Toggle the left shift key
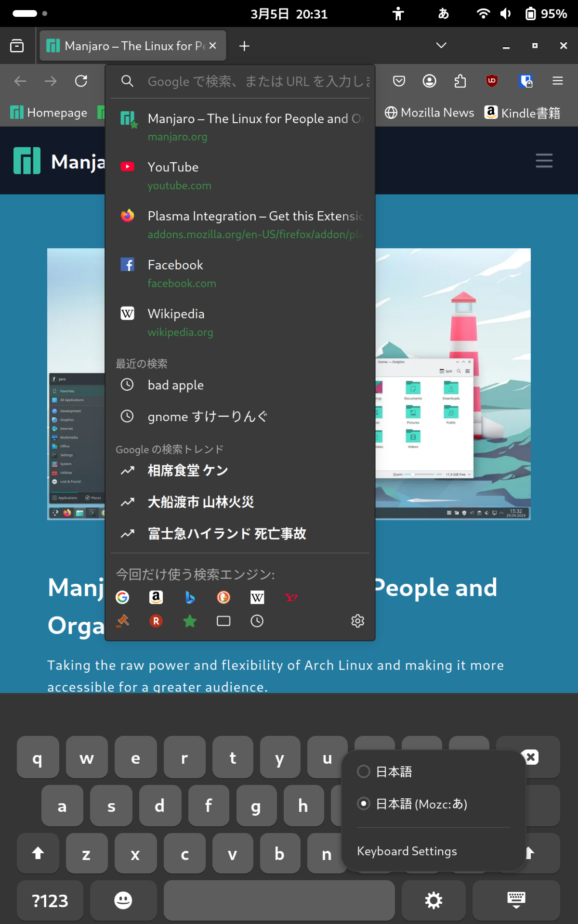 coord(38,853)
